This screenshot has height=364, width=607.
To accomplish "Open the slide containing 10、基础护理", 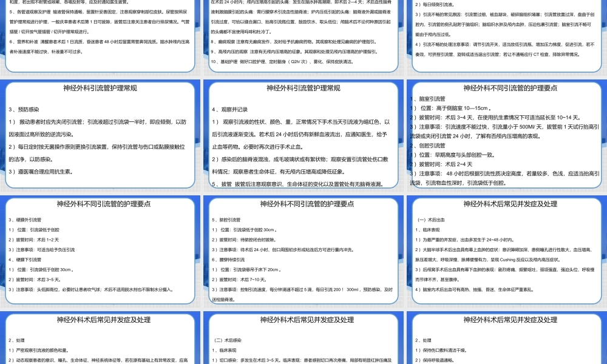I will (x=303, y=37).
